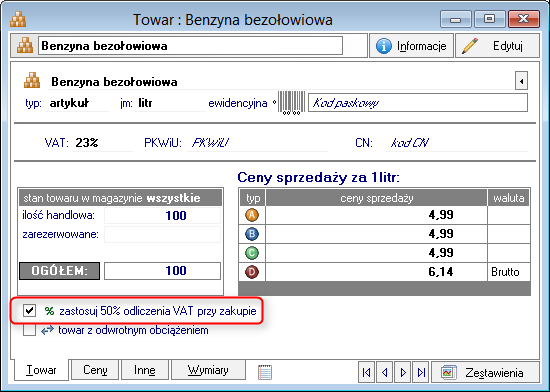Click price 4,99 in row A
This screenshot has width=550, height=392.
pyautogui.click(x=376, y=215)
